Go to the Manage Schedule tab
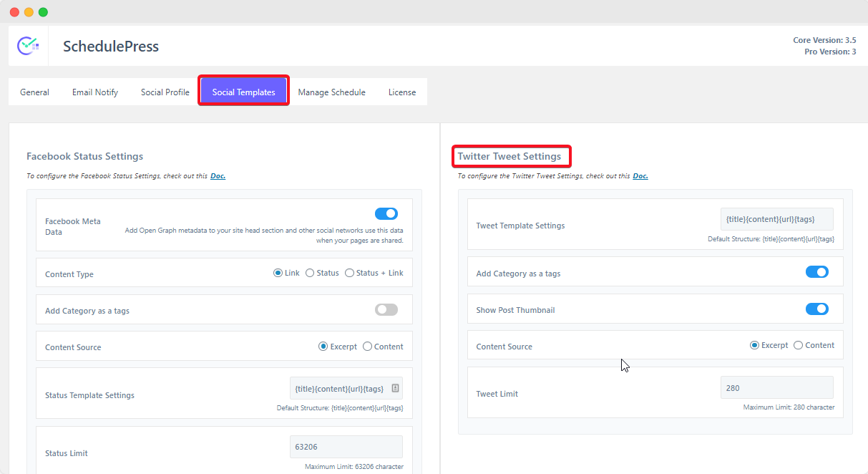This screenshot has height=474, width=868. tap(332, 92)
